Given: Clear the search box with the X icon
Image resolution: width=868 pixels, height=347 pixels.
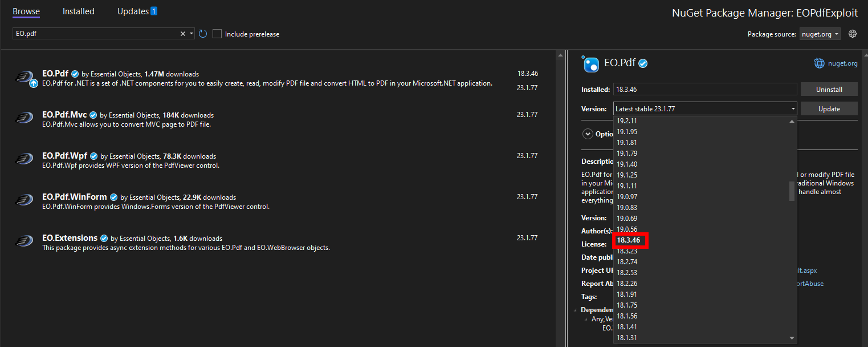Looking at the screenshot, I should (x=182, y=34).
